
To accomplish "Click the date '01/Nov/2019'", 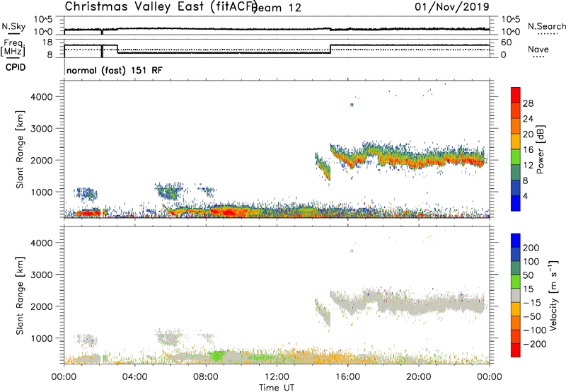I will pos(451,6).
